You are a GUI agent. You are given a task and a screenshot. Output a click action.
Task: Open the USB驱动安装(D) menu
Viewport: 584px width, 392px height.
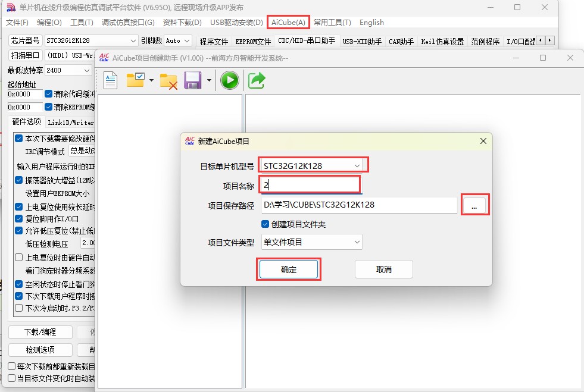236,23
